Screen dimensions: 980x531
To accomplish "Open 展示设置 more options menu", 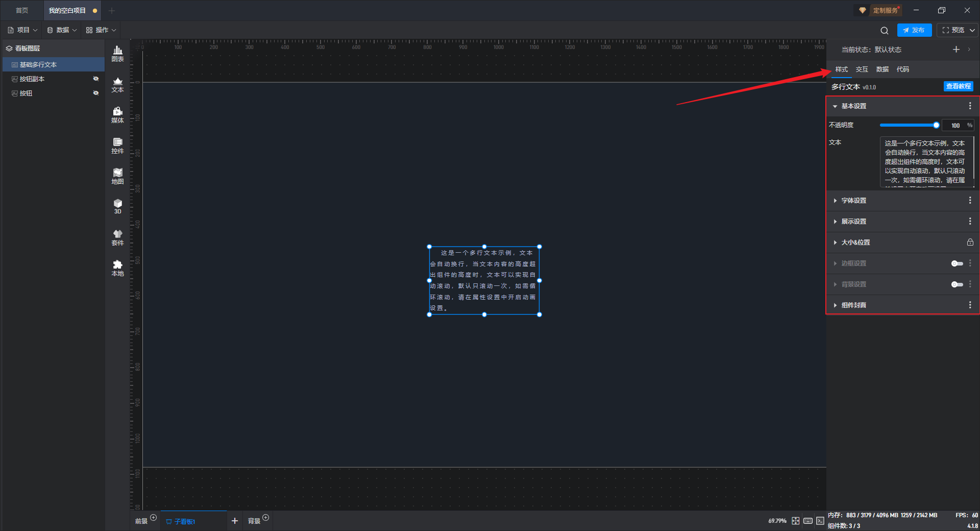I will [970, 221].
